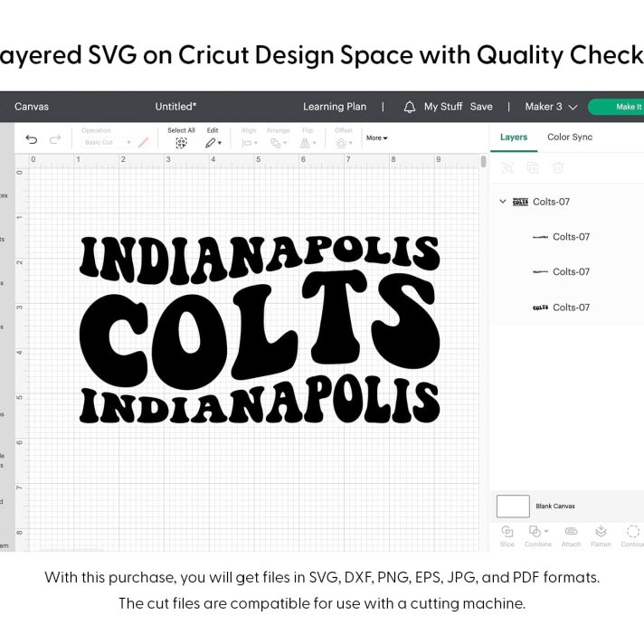Click the Group icon in Layers panel
Viewport: 644px width, 644px height.
coord(507,167)
